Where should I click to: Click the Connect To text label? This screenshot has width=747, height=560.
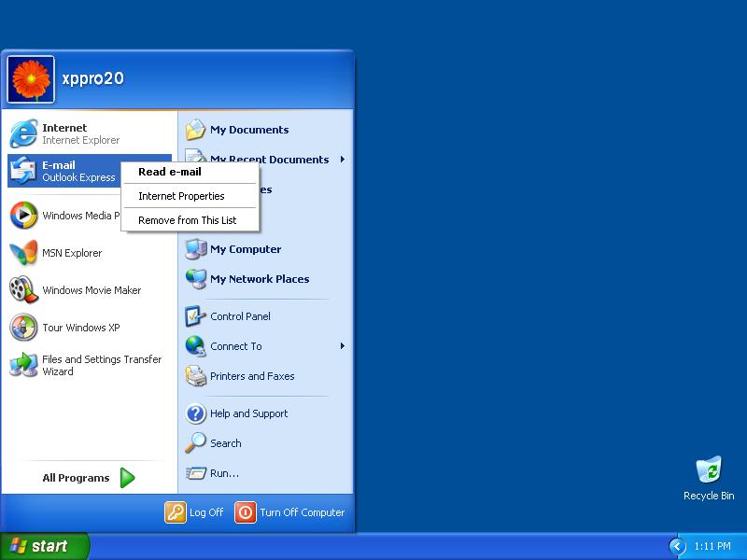click(236, 346)
